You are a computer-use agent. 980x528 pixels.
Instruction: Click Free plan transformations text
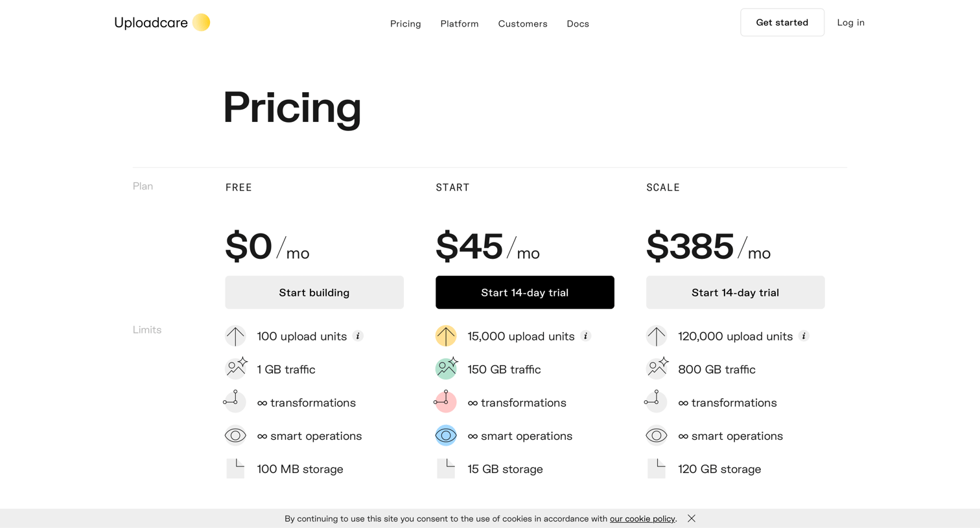point(307,403)
